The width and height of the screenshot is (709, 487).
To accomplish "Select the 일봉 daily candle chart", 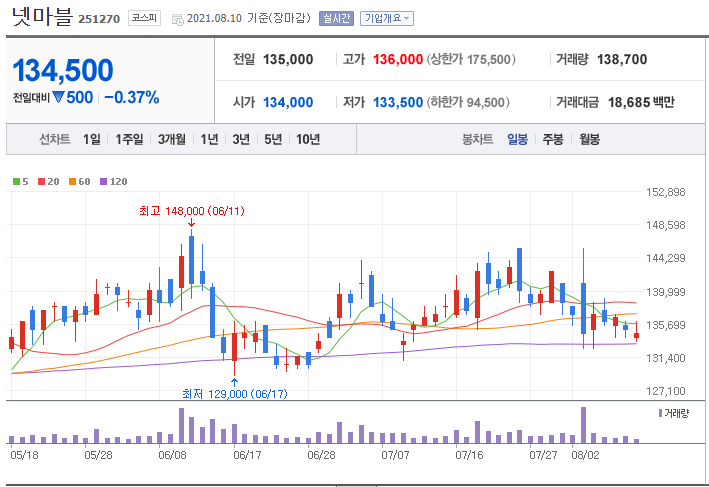I will 517,139.
